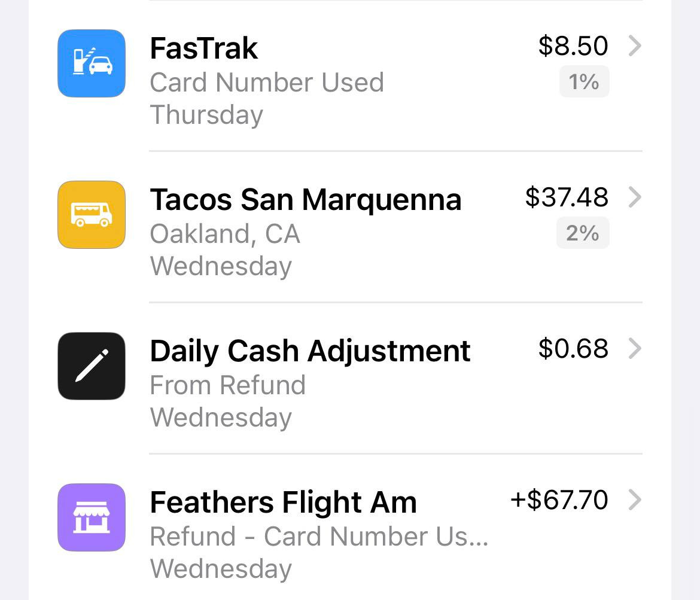Click the Tacos San Marquenna food truck icon
700x600 pixels.
tap(91, 214)
